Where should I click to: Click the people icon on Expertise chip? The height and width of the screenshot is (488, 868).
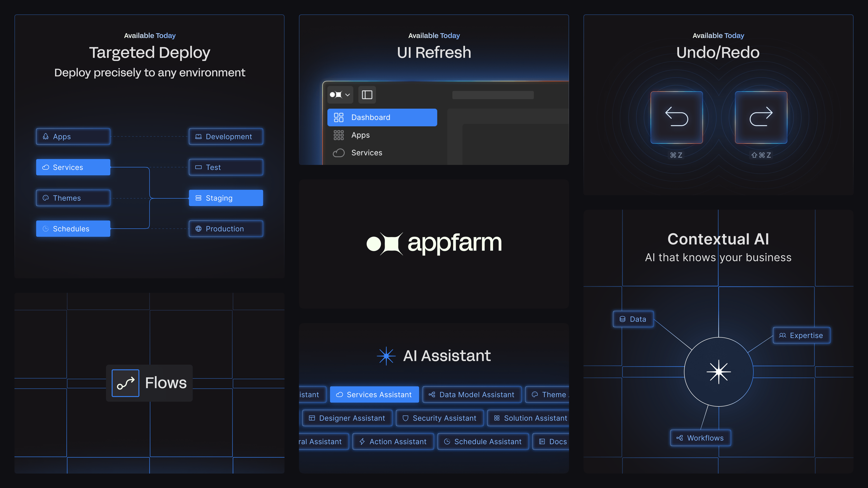click(x=782, y=335)
